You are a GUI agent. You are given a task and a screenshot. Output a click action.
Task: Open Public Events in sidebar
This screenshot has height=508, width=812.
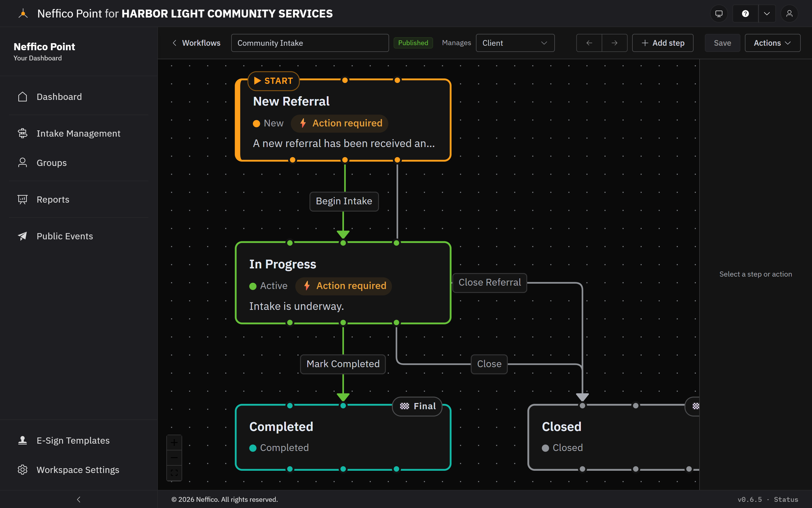pyautogui.click(x=79, y=236)
